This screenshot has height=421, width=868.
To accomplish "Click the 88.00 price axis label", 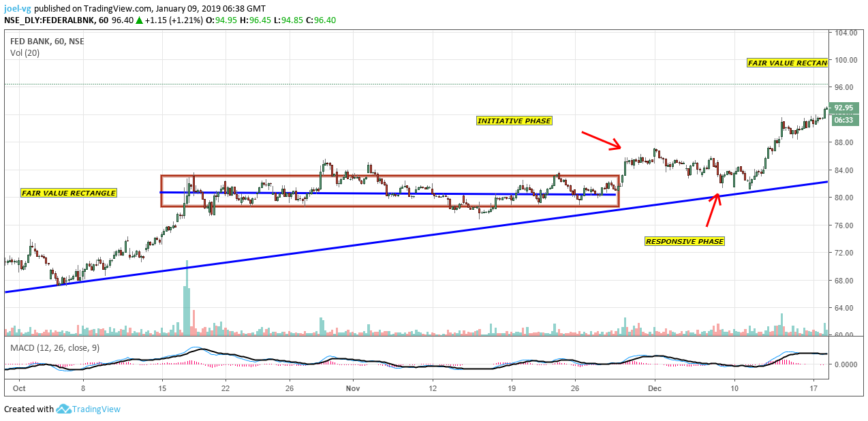I will pyautogui.click(x=843, y=142).
